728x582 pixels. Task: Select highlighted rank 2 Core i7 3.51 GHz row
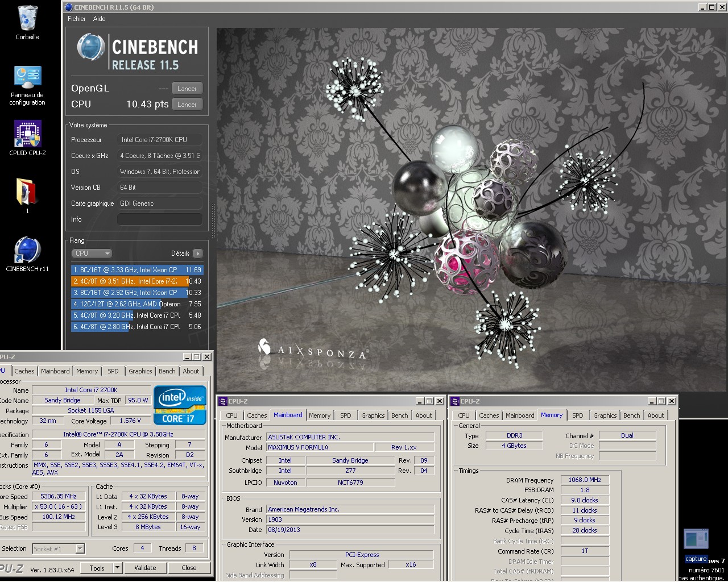point(136,281)
